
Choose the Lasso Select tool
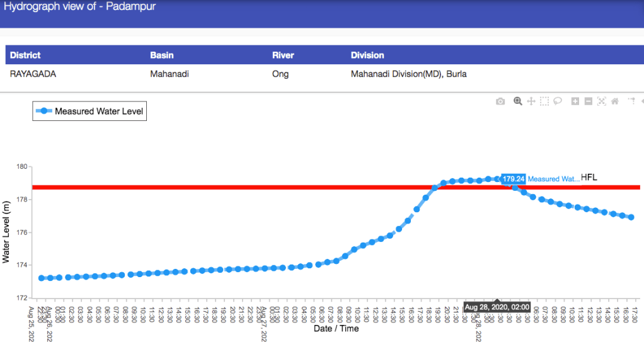(x=558, y=101)
